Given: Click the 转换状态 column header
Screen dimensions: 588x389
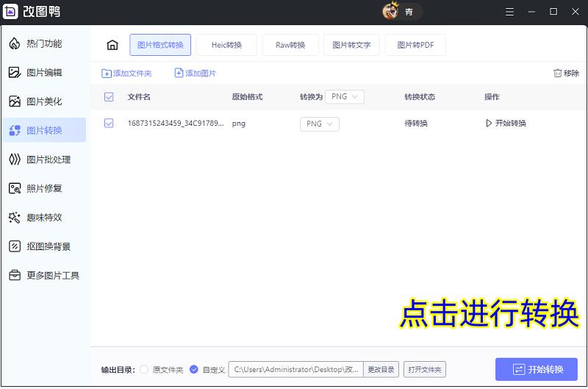Looking at the screenshot, I should [x=420, y=97].
